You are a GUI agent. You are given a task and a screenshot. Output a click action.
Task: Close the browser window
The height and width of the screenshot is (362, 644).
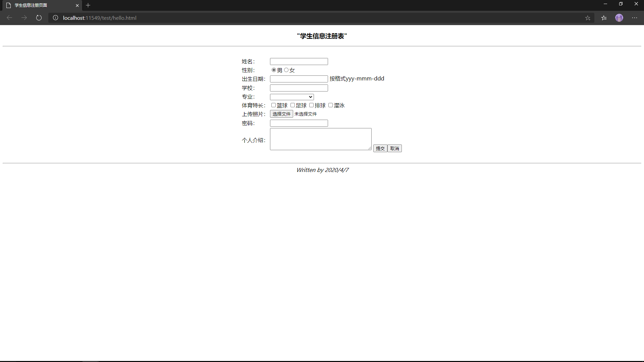point(636,4)
